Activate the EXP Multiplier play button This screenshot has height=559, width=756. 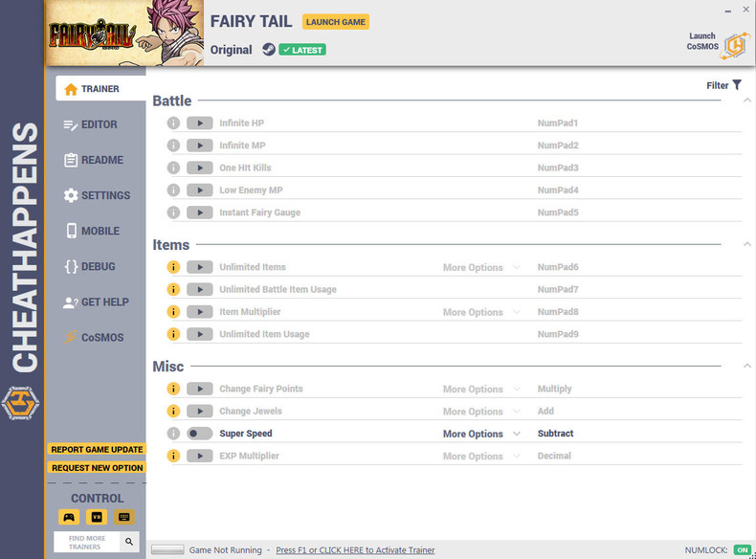click(x=200, y=456)
